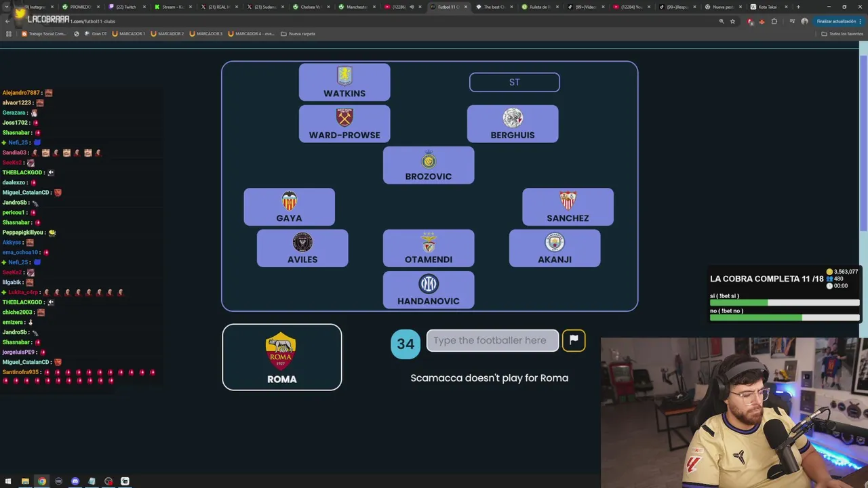The image size is (868, 488).
Task: Open the Chrome extensions puzzle icon
Action: [x=774, y=21]
